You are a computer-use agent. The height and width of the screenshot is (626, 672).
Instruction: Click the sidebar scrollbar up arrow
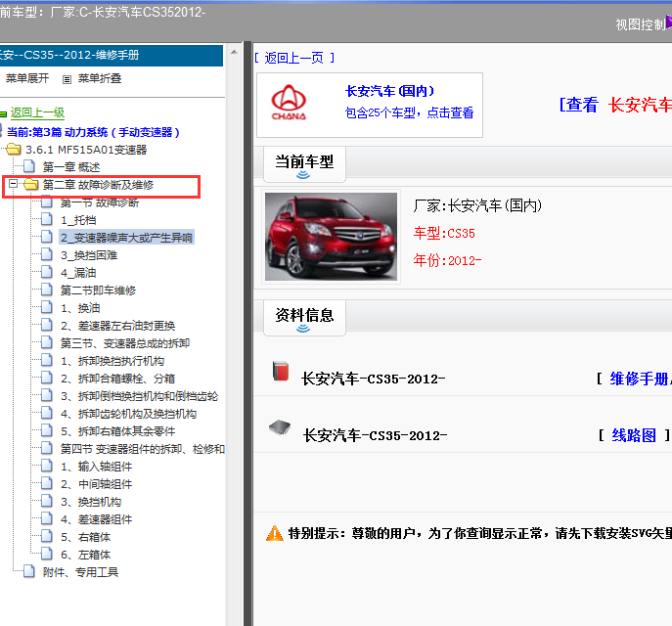[x=234, y=52]
